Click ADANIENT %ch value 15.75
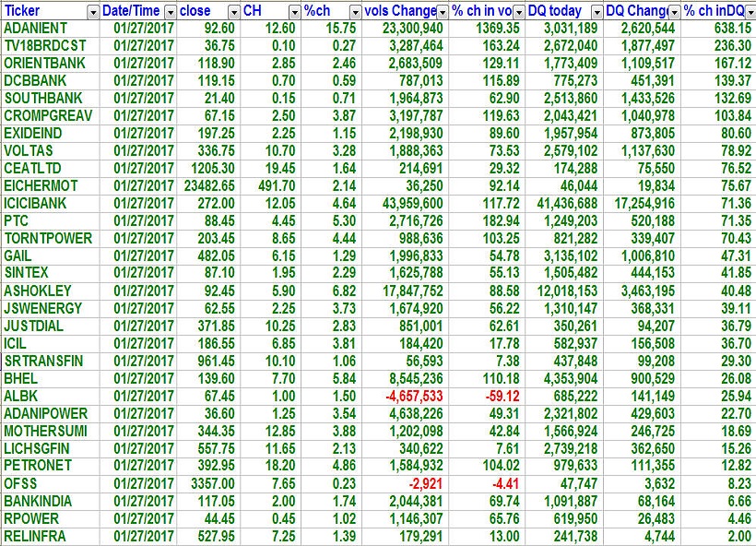Screen dimensions: 756x546 (x=341, y=28)
